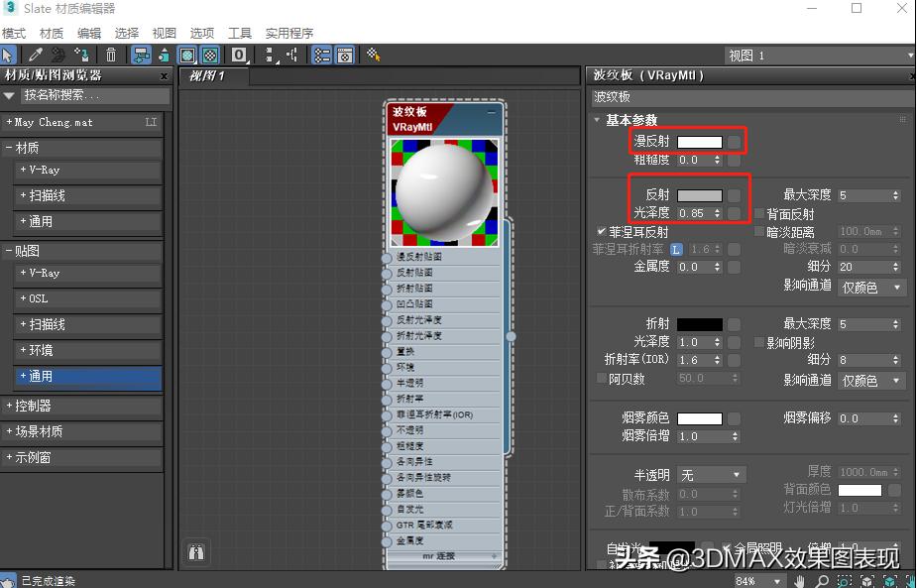
Task: Open the 工具 menu
Action: pyautogui.click(x=239, y=33)
